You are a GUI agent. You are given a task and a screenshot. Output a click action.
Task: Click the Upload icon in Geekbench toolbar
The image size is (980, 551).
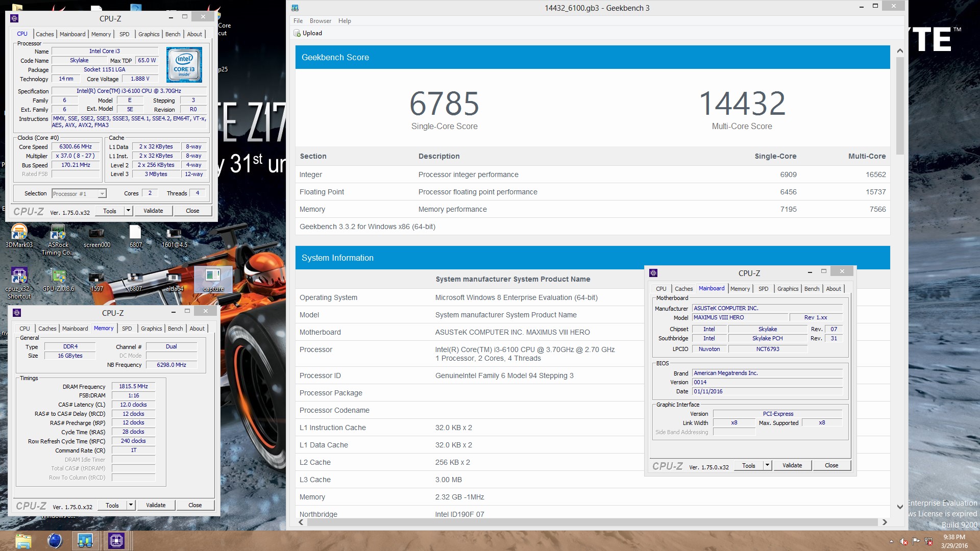297,33
